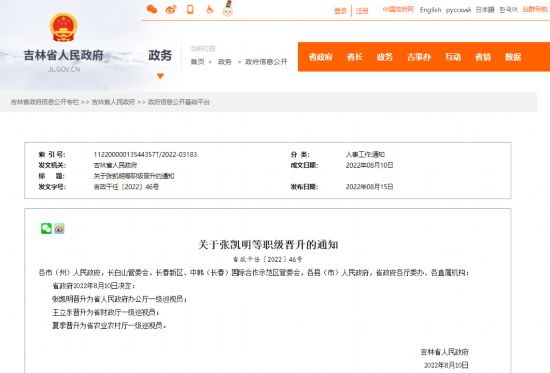
Task: Open the Weibo icon in top bar
Action: click(171, 9)
